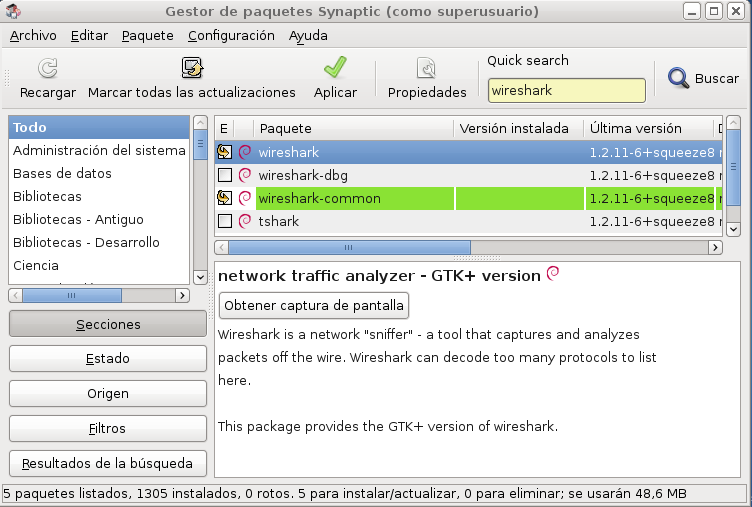Select Bibliotecas - Desarrollo section

click(99, 242)
